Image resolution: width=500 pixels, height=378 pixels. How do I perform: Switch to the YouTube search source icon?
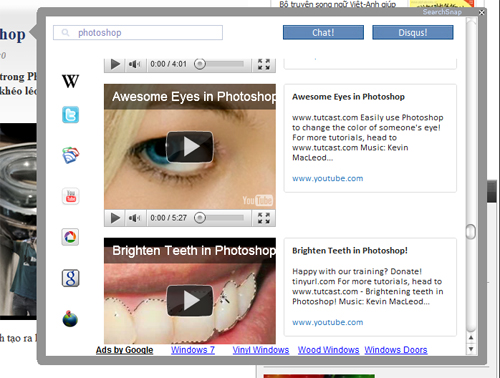click(71, 196)
